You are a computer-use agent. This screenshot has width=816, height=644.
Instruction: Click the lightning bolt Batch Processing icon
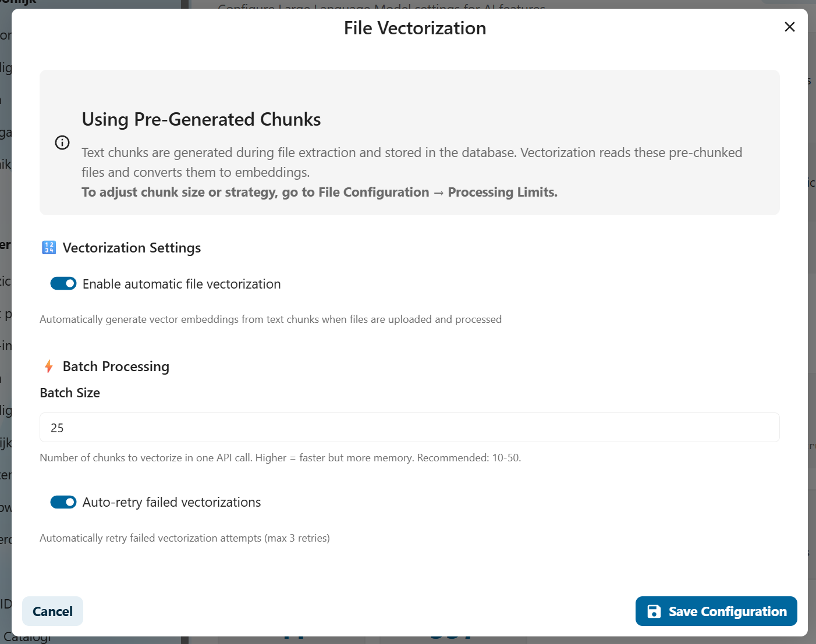coord(49,367)
